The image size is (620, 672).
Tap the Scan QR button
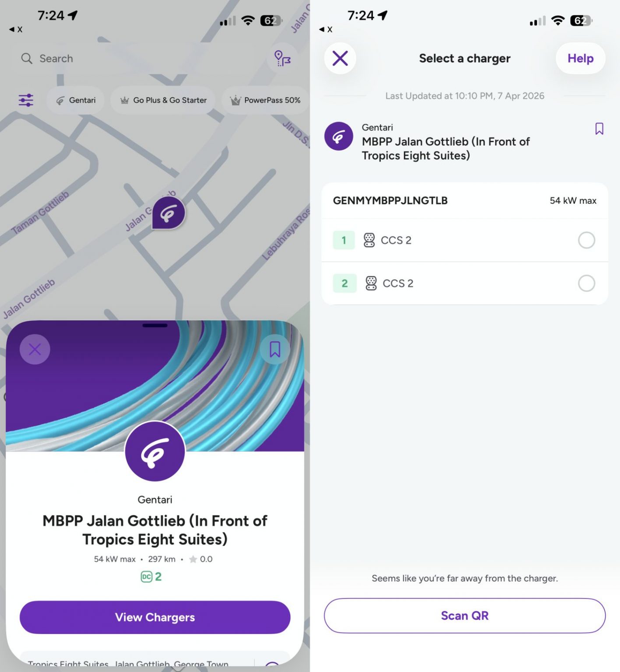pyautogui.click(x=465, y=616)
